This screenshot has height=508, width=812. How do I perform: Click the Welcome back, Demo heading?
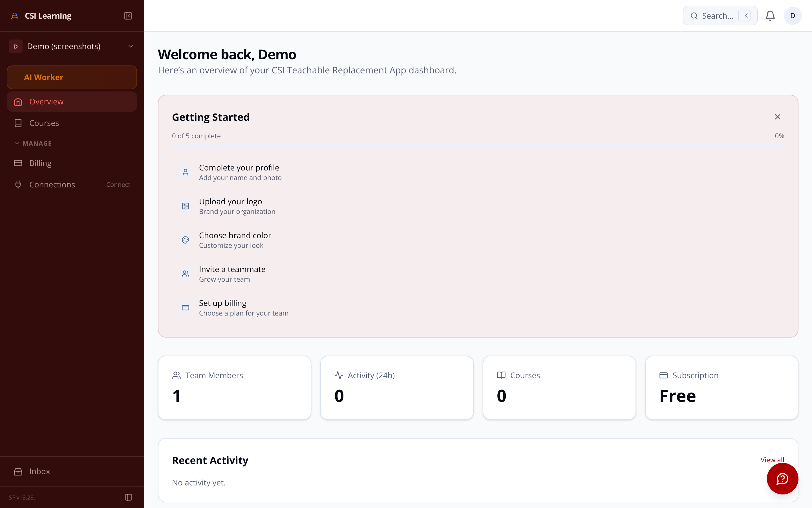coord(227,54)
